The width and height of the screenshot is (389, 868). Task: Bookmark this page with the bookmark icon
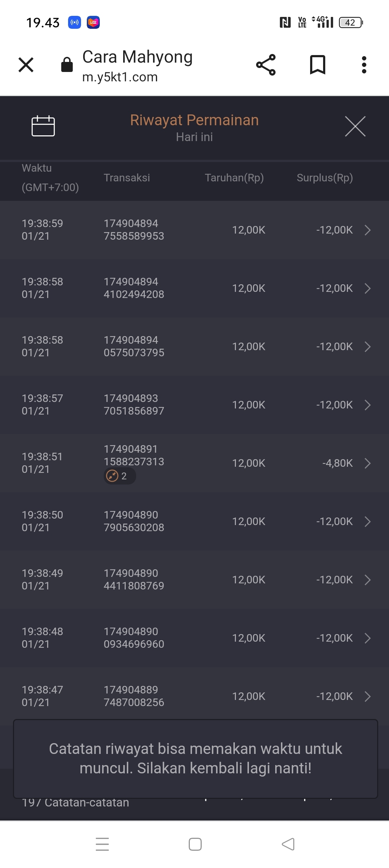pyautogui.click(x=317, y=65)
